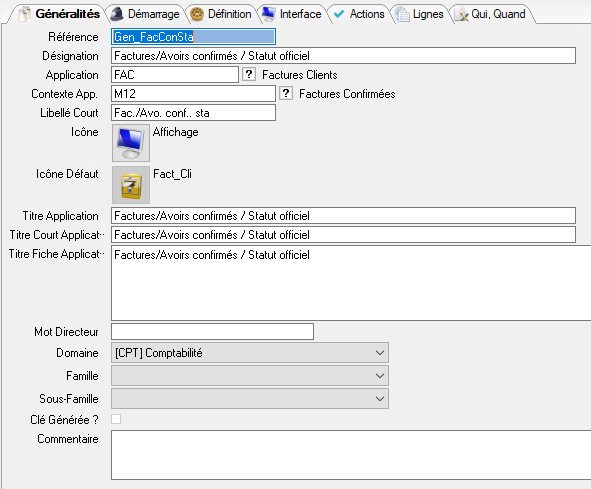Screen dimensions: 591x489
Task: Click the Affichage monitor icon button
Action: coord(131,143)
